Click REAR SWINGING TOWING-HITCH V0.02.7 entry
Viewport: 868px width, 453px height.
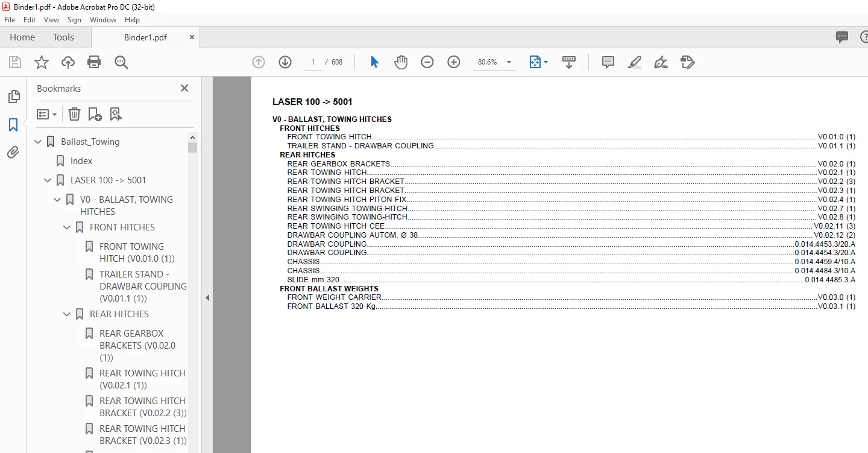pyautogui.click(x=571, y=208)
